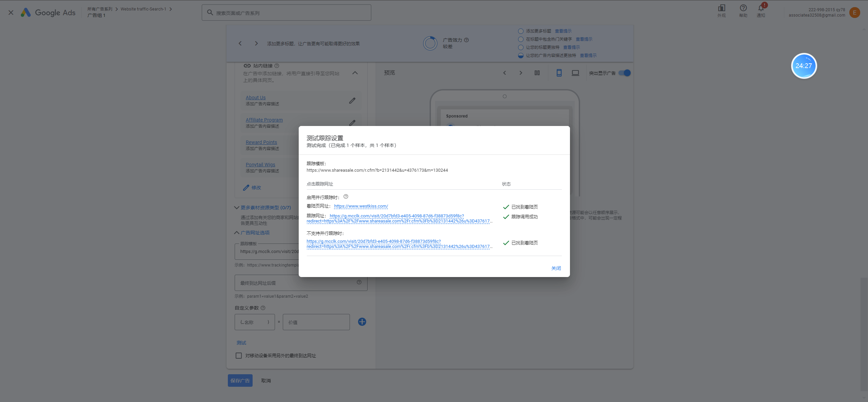Click the split columns preview icon
Viewport: 868px width, 402px height.
point(537,73)
